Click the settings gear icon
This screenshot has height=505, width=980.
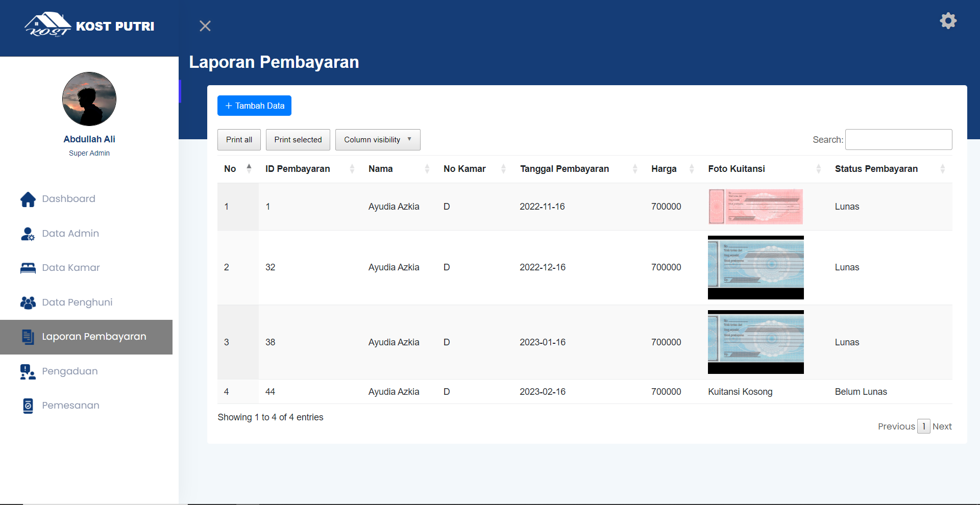pos(948,21)
